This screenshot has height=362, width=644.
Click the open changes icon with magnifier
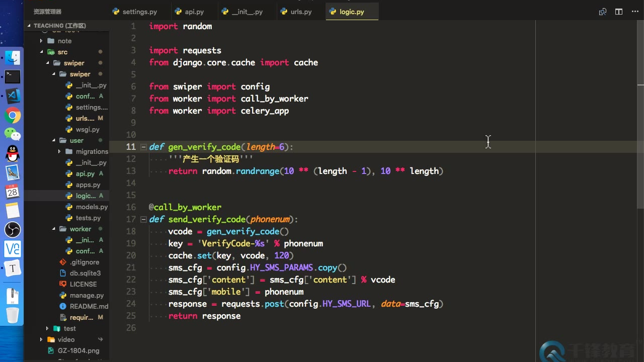pos(602,12)
